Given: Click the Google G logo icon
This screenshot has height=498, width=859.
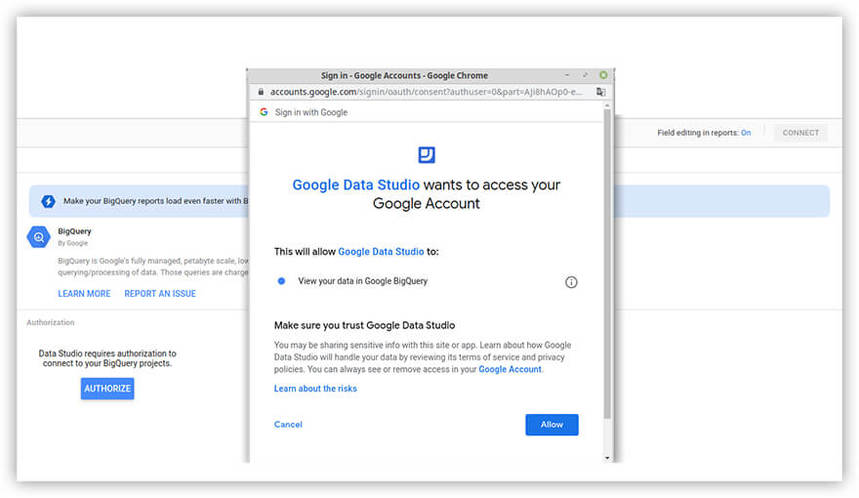Looking at the screenshot, I should pyautogui.click(x=263, y=112).
